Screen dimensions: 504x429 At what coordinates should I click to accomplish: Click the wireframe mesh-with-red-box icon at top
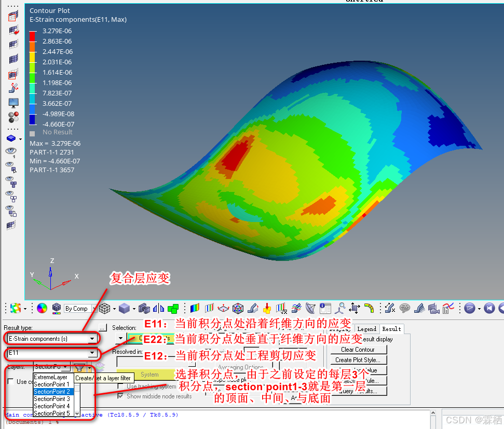click(13, 16)
